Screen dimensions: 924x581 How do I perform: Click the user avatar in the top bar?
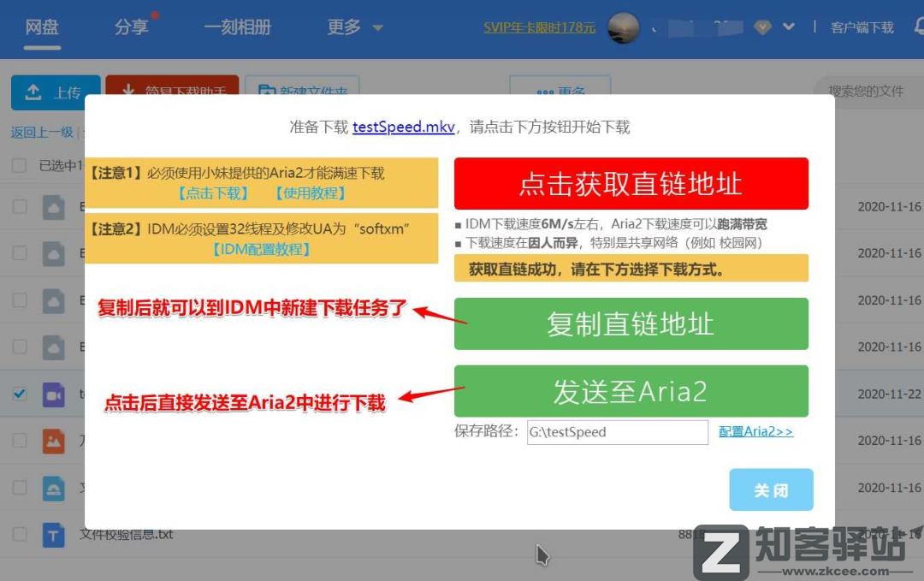click(624, 27)
